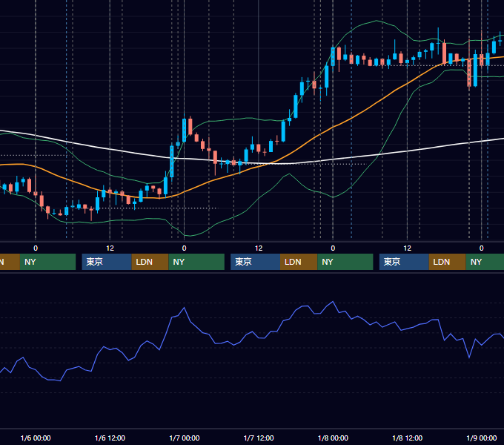
Task: Click the oscillator peak at 1/7 00:00
Action: [x=184, y=308]
